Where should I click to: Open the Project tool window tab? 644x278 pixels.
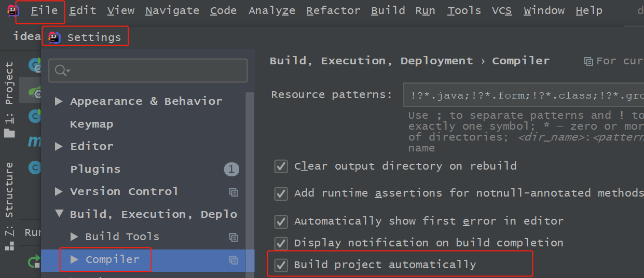9,99
